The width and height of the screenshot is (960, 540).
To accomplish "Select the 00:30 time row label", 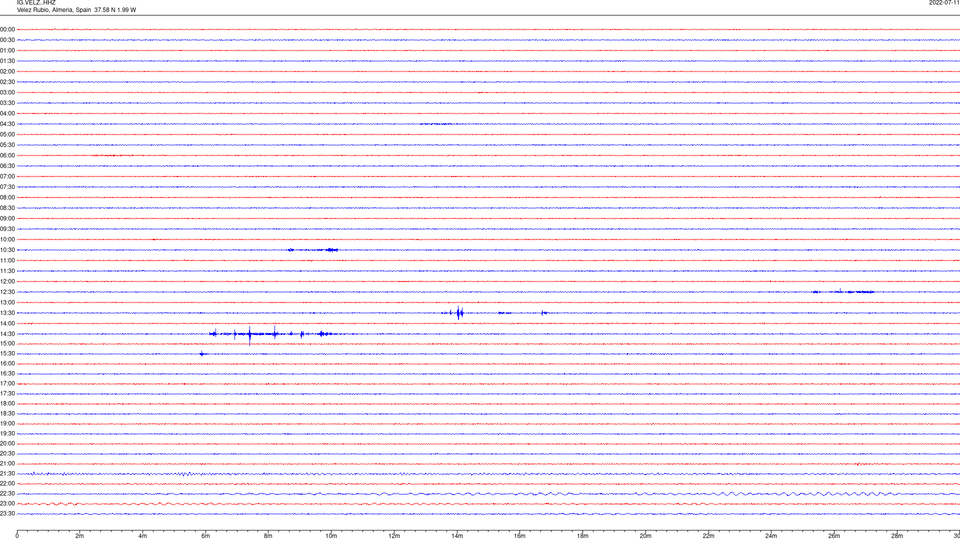I will 7,40.
